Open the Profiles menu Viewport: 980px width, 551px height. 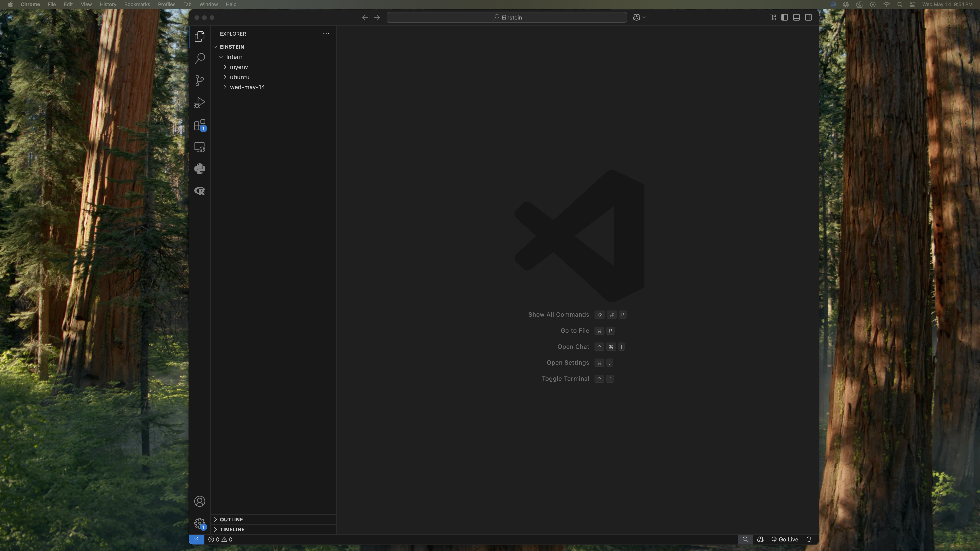coord(167,4)
